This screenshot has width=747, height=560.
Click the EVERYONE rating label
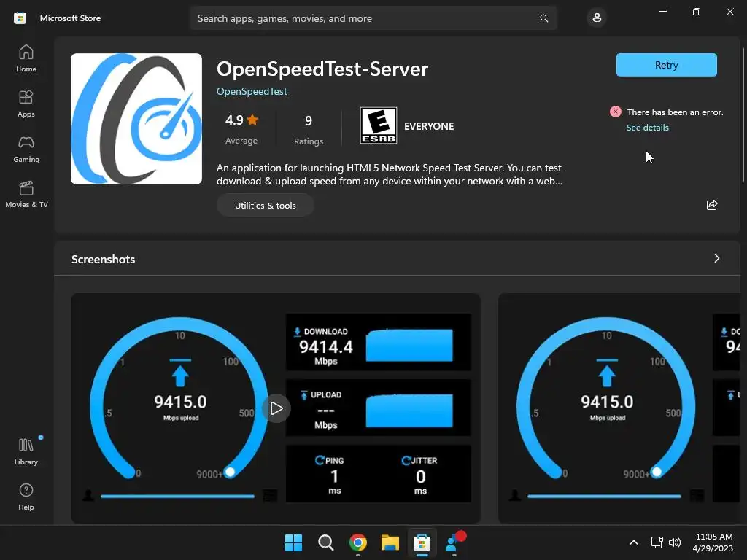(429, 126)
